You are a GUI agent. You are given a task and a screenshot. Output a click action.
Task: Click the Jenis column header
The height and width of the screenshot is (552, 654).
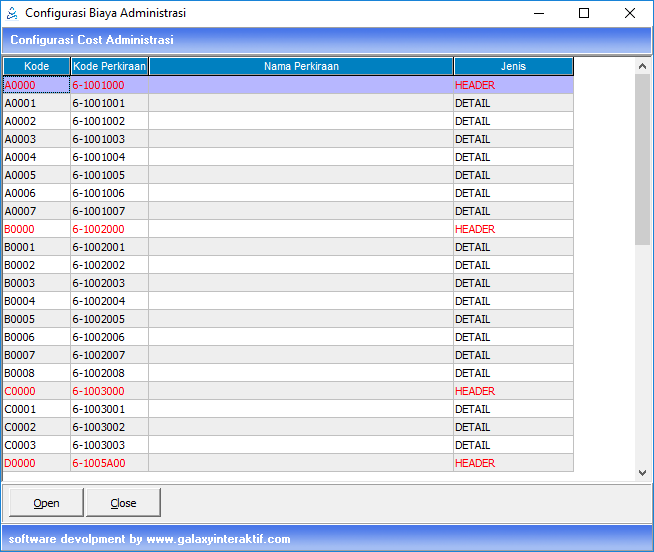click(x=513, y=66)
